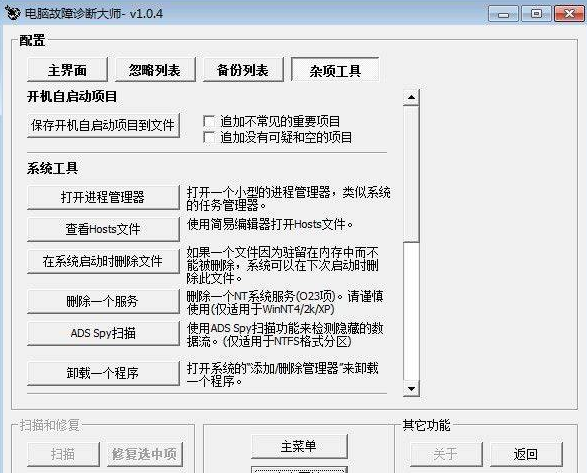Image resolution: width=587 pixels, height=473 pixels.
Task: Minimize the 电脑故障诊断大师 window
Action: [504, 14]
